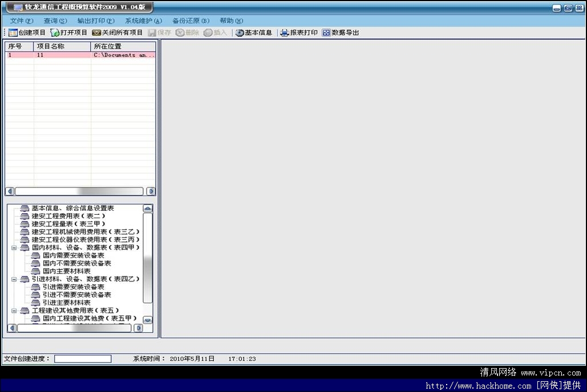The width and height of the screenshot is (587, 392).
Task: Open the 文件 menu
Action: 19,21
